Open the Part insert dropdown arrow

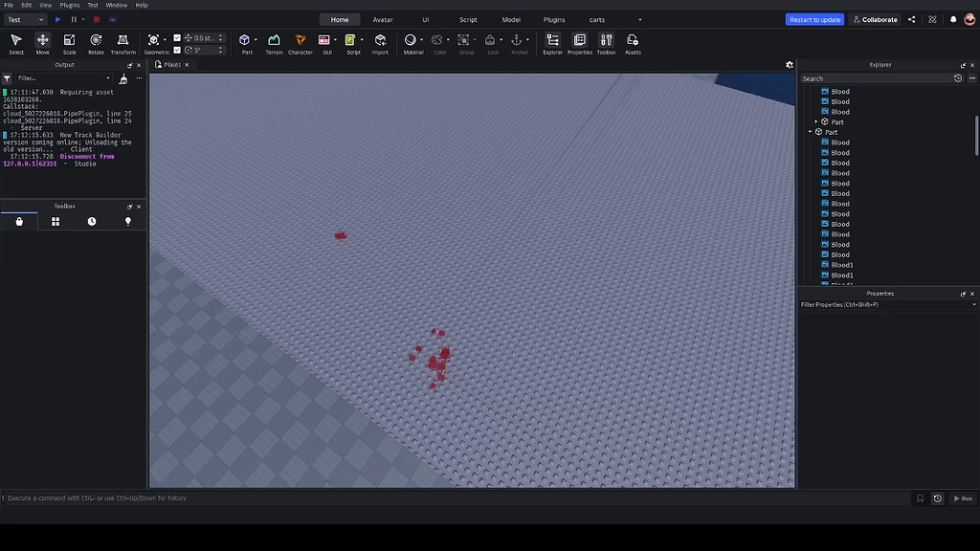pyautogui.click(x=256, y=40)
